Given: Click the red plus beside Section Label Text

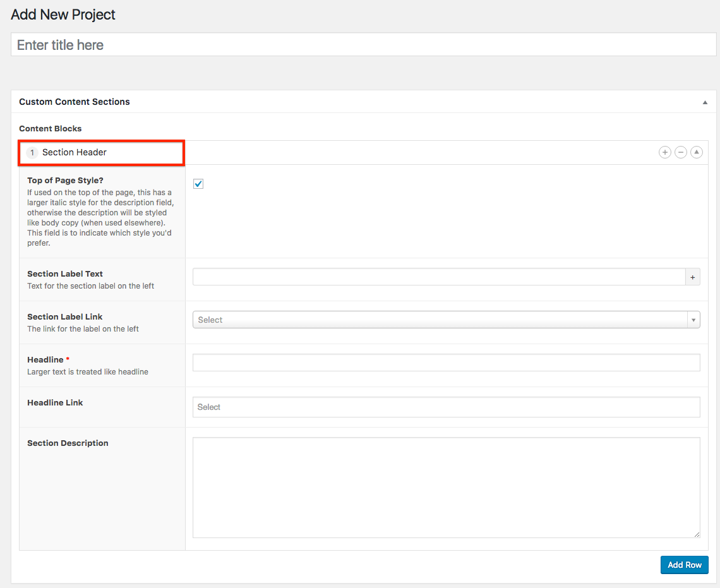Looking at the screenshot, I should 692,277.
